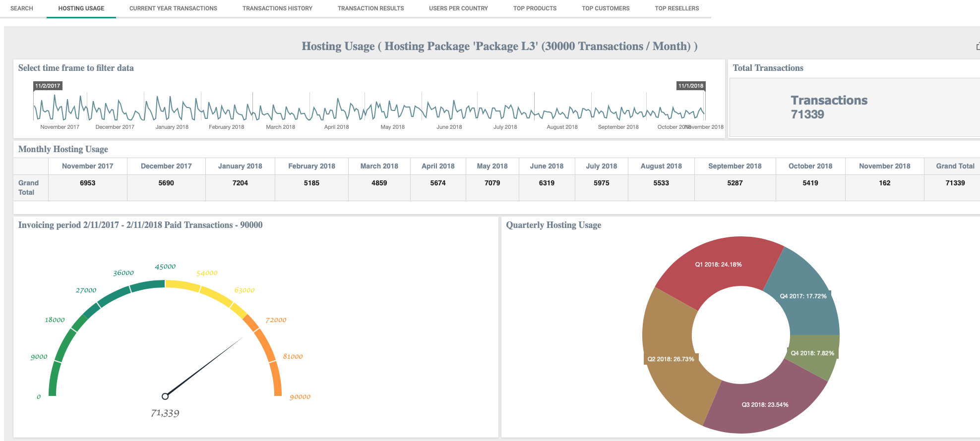980x441 pixels.
Task: Click the 11/1/2018 end date handle
Action: pyautogui.click(x=690, y=86)
